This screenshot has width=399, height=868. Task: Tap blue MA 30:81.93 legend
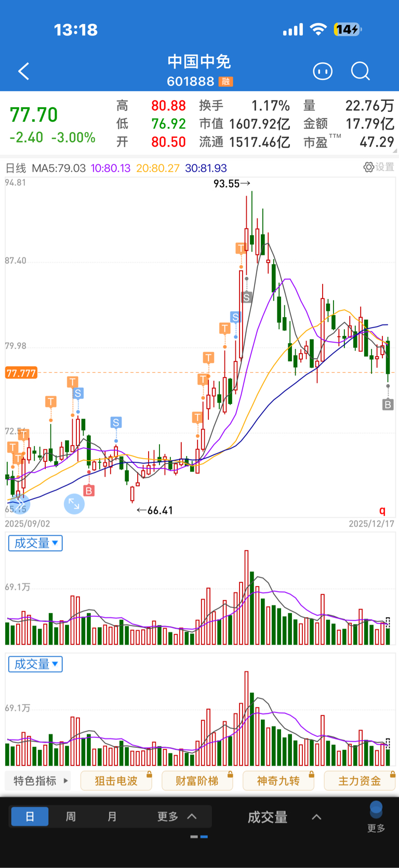click(206, 168)
